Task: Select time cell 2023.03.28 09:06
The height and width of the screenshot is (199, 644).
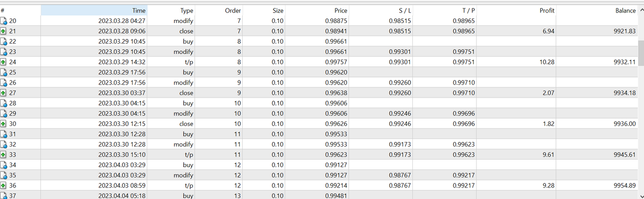Action: tap(122, 31)
